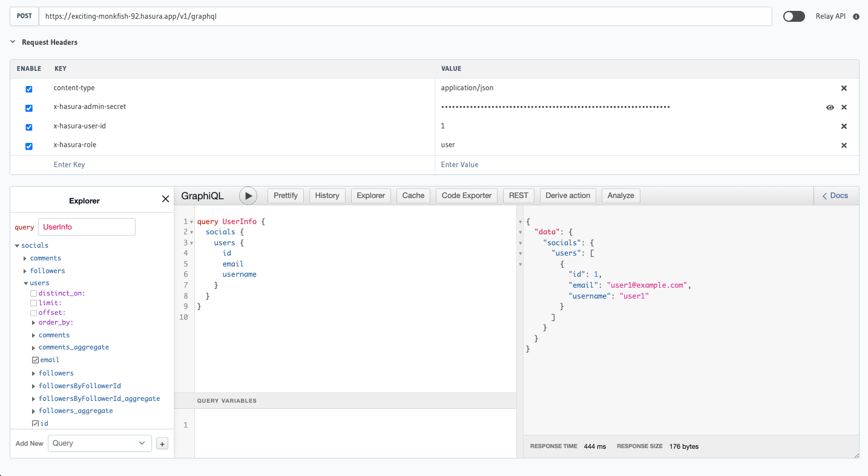This screenshot has height=476, width=868.
Task: Open the Relay API info icon
Action: [x=856, y=16]
